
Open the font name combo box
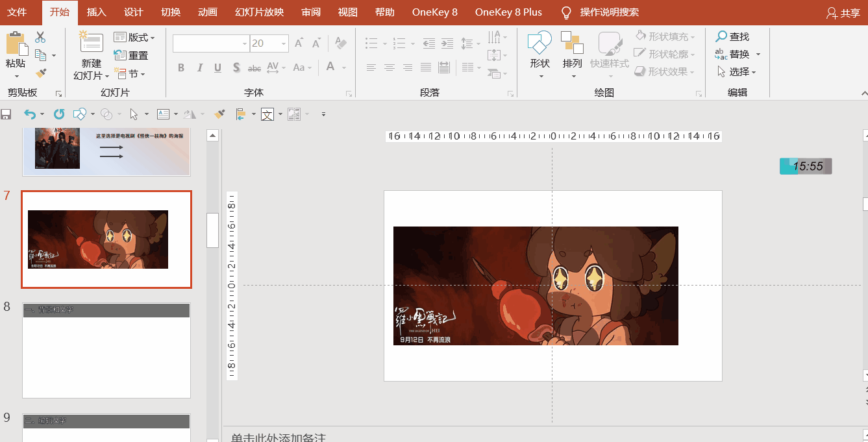(211, 43)
